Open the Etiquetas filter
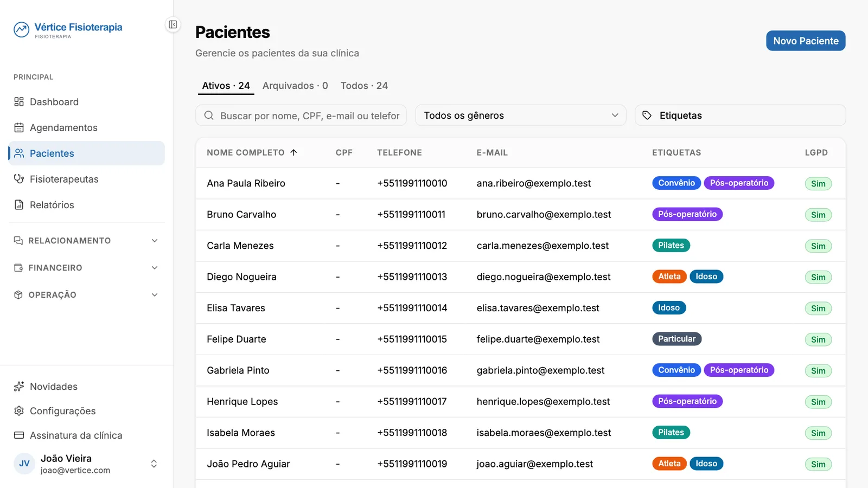 (740, 115)
